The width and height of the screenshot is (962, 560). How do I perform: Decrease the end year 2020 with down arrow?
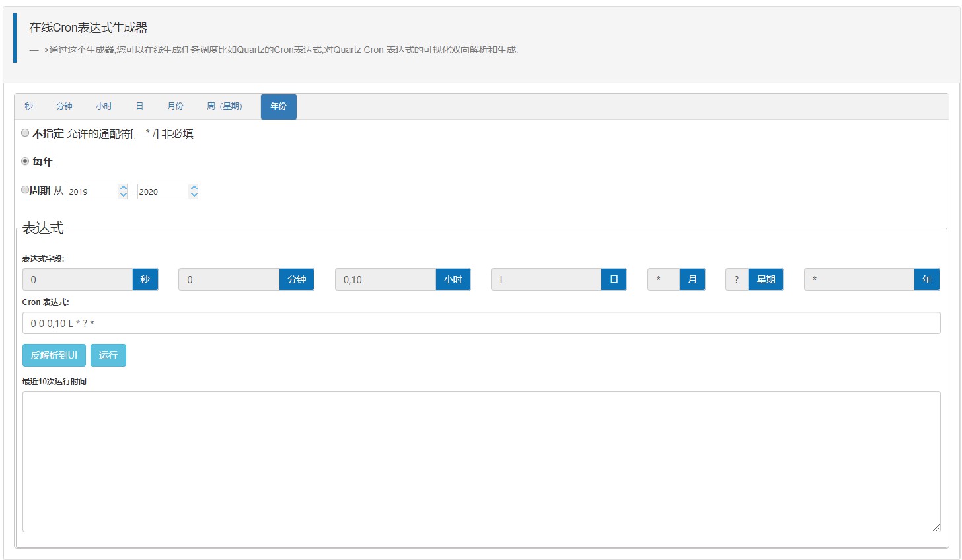point(194,195)
